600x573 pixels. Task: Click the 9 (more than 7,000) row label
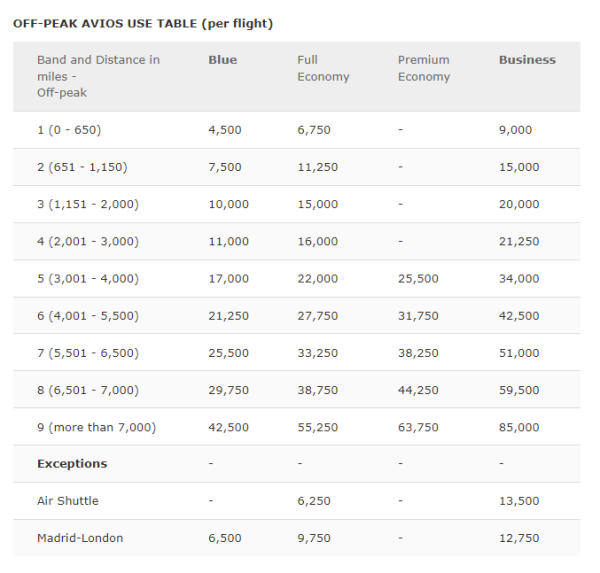[96, 427]
